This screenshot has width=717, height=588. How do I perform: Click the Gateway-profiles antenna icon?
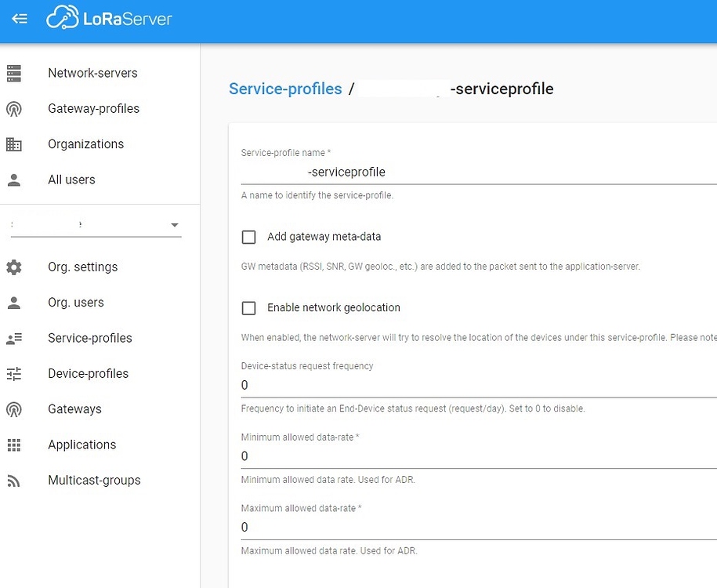click(15, 108)
